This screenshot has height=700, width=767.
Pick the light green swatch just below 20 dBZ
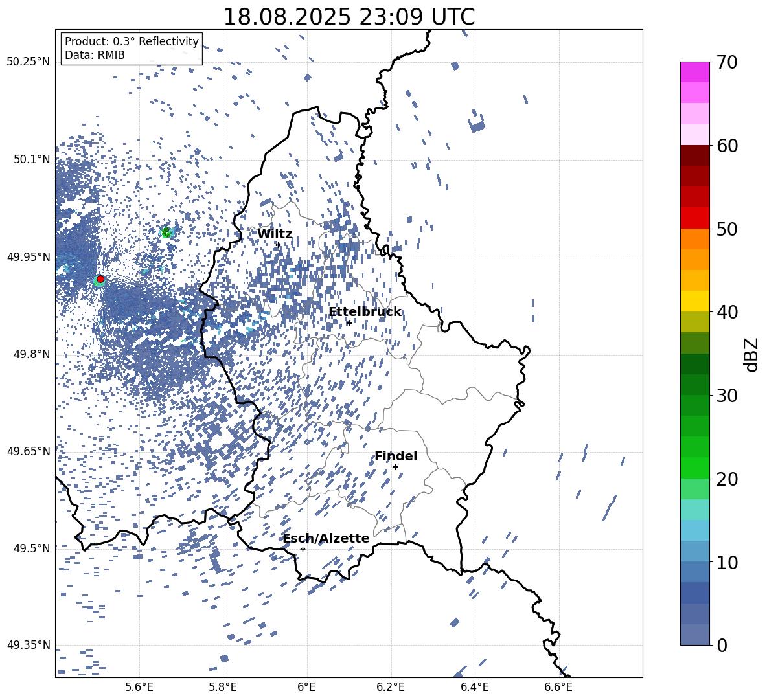pyautogui.click(x=695, y=489)
